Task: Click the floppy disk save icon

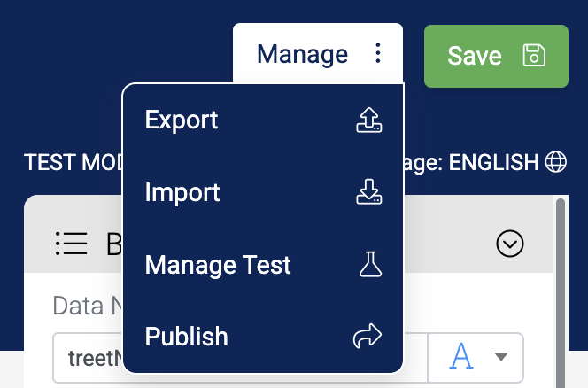Action: pyautogui.click(x=534, y=56)
